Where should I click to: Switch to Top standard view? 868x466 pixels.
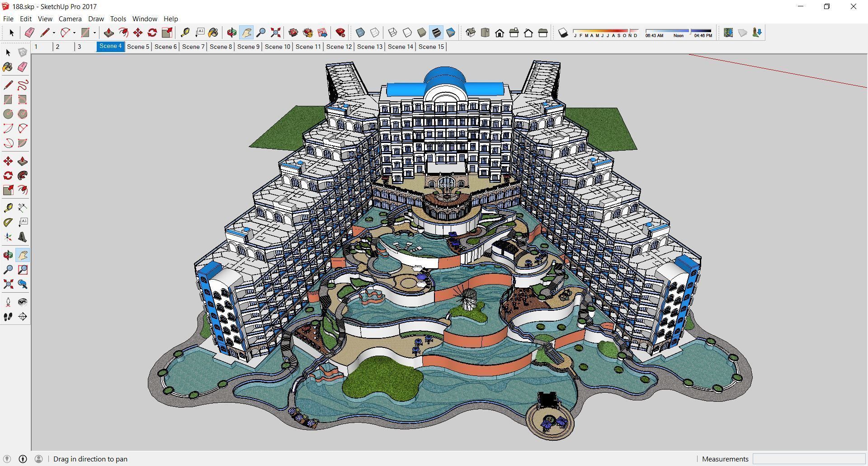click(485, 33)
